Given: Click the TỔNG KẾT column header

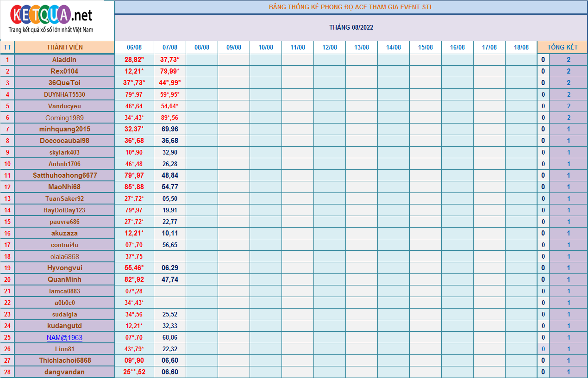Looking at the screenshot, I should point(562,47).
